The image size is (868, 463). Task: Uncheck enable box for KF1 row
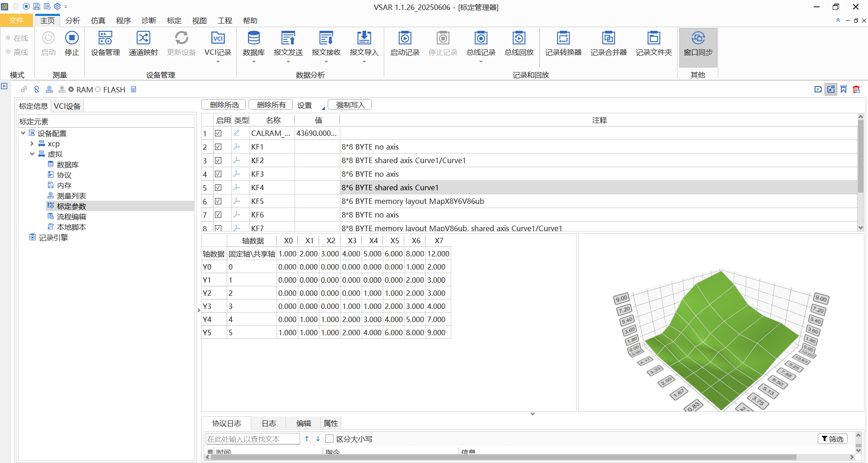(x=218, y=147)
